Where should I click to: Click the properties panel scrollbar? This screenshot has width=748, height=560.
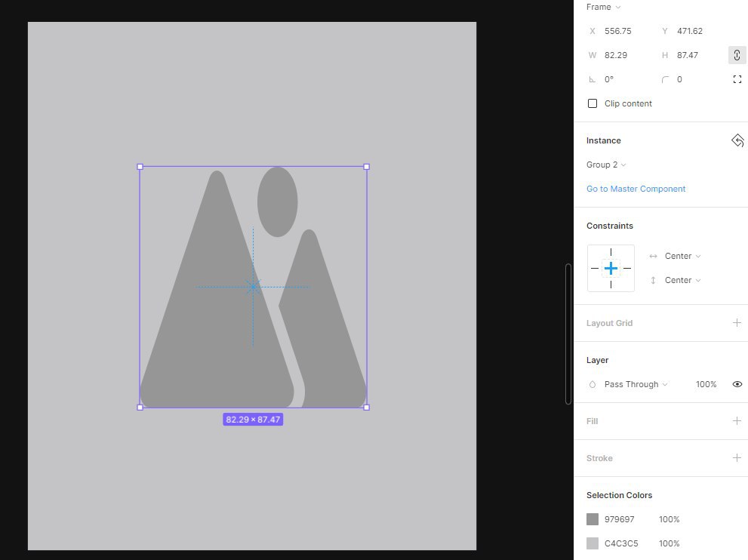click(568, 334)
